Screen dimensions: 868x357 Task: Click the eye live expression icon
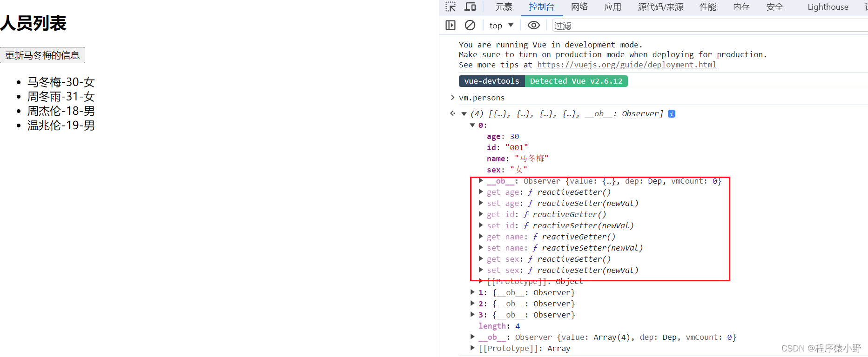tap(534, 26)
